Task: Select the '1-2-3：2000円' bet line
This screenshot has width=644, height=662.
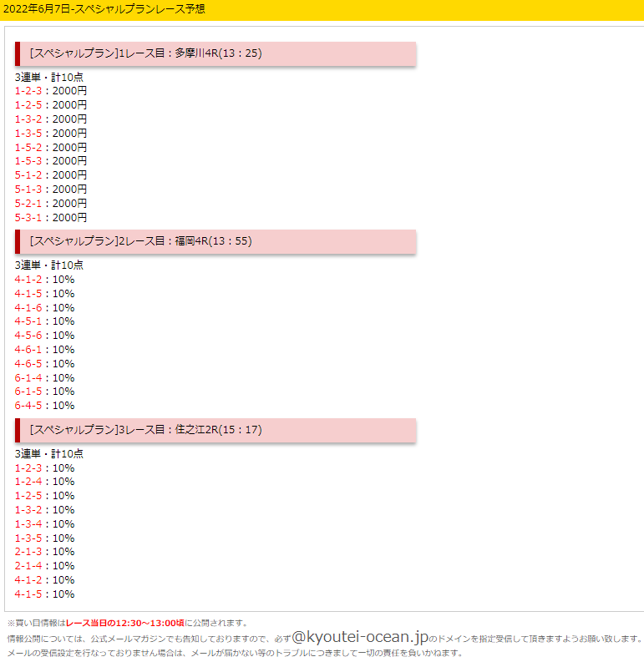Action: click(51, 91)
